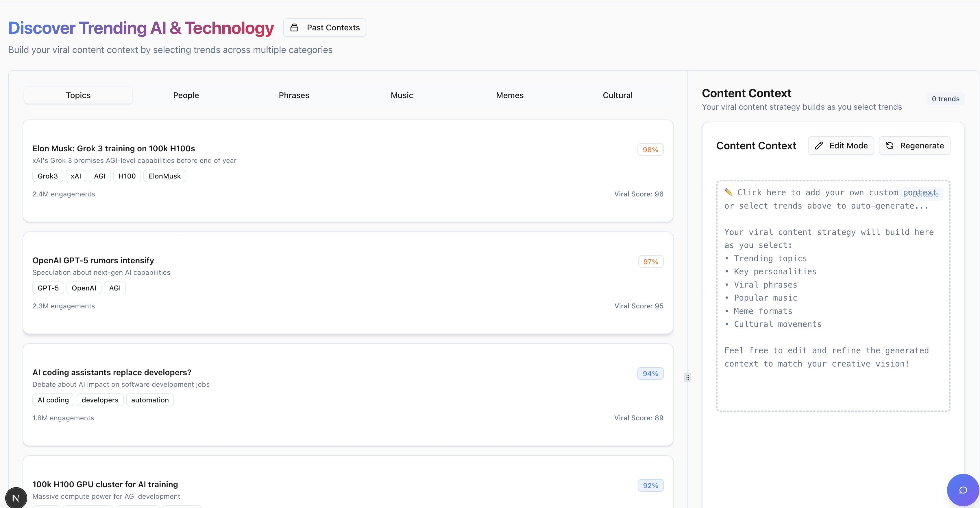Open the Memes tab

509,95
